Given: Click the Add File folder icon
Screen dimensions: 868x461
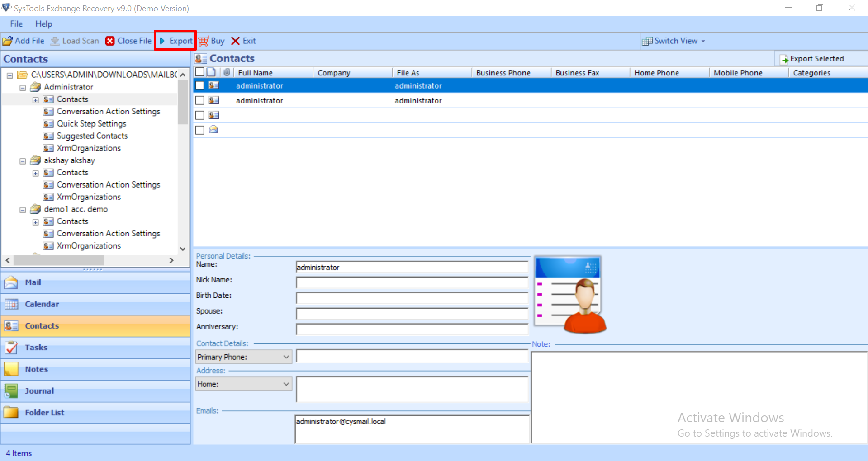Looking at the screenshot, I should (8, 41).
